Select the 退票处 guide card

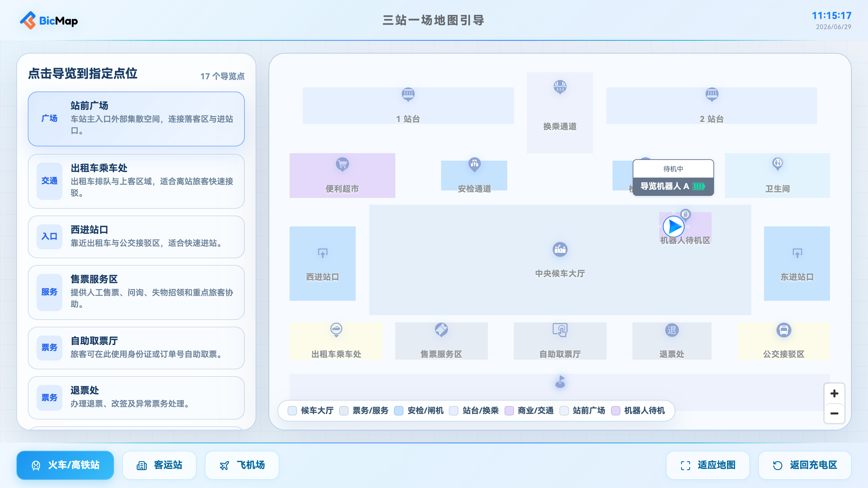point(136,398)
